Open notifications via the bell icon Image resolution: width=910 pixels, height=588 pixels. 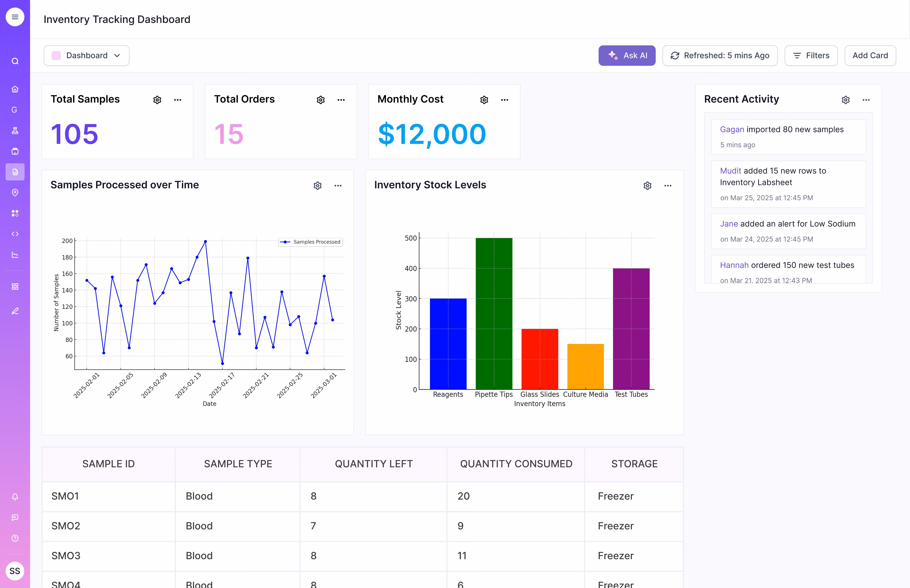[x=15, y=497]
